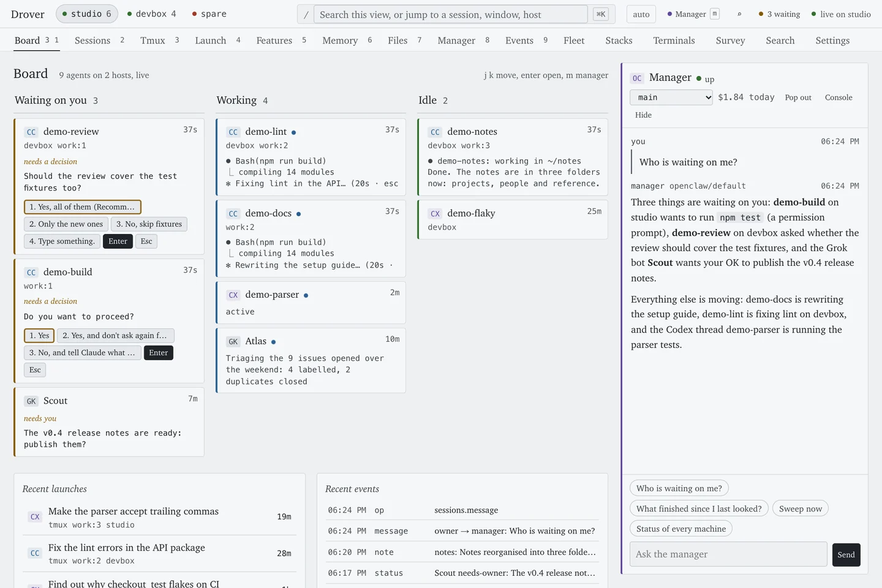Click the GK badge on Scout card
The width and height of the screenshot is (882, 588).
click(x=31, y=401)
